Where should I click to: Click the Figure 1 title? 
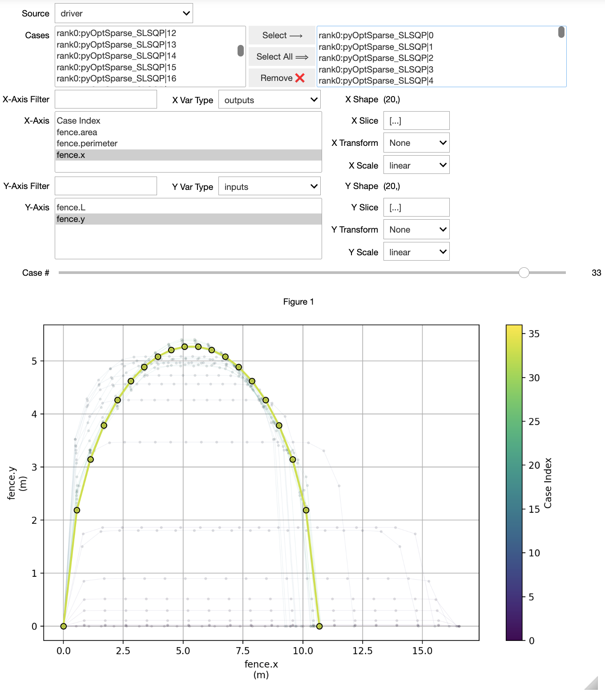(298, 302)
